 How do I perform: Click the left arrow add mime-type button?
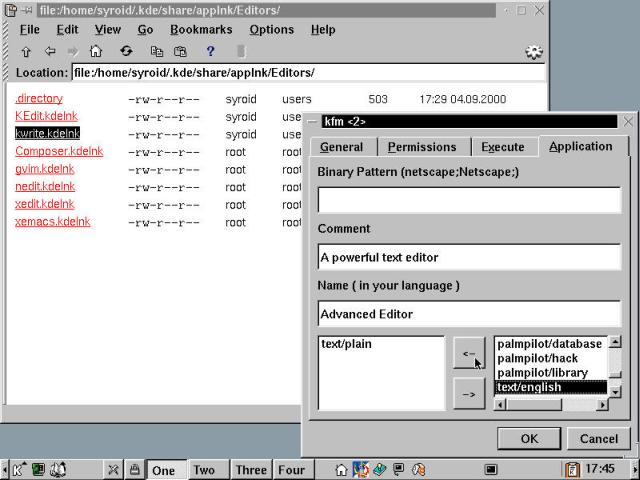click(468, 352)
